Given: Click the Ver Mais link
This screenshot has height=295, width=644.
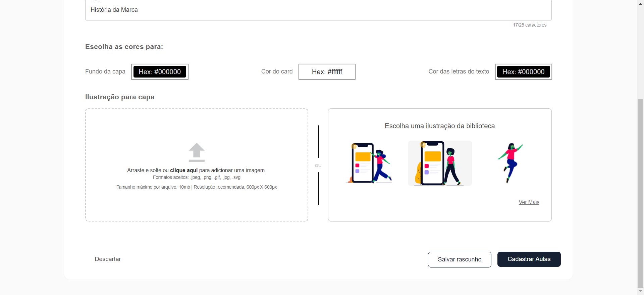Looking at the screenshot, I should [529, 202].
